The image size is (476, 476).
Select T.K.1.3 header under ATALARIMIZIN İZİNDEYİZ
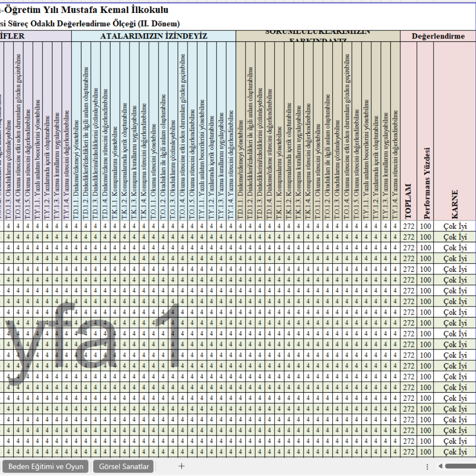click(134, 131)
